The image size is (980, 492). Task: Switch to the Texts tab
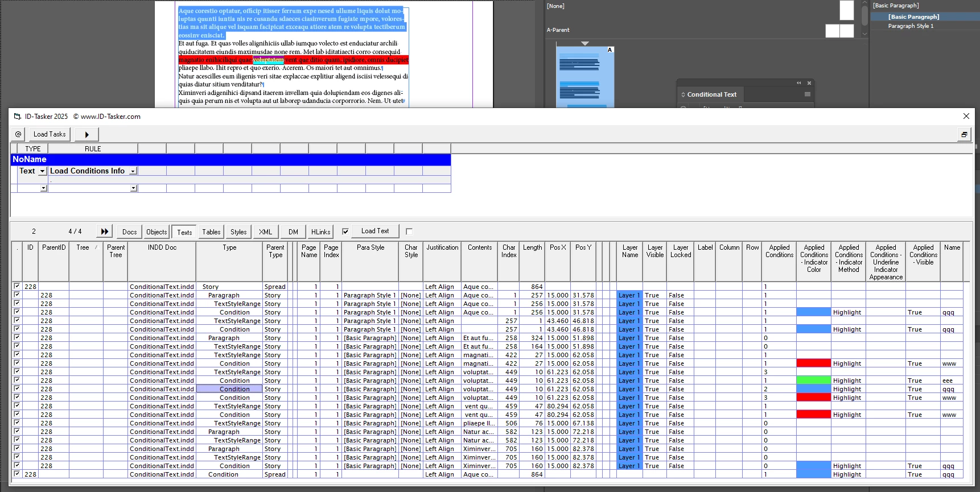184,231
